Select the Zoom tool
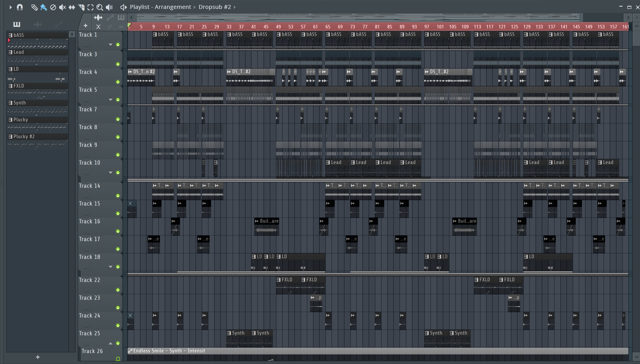 100,7
